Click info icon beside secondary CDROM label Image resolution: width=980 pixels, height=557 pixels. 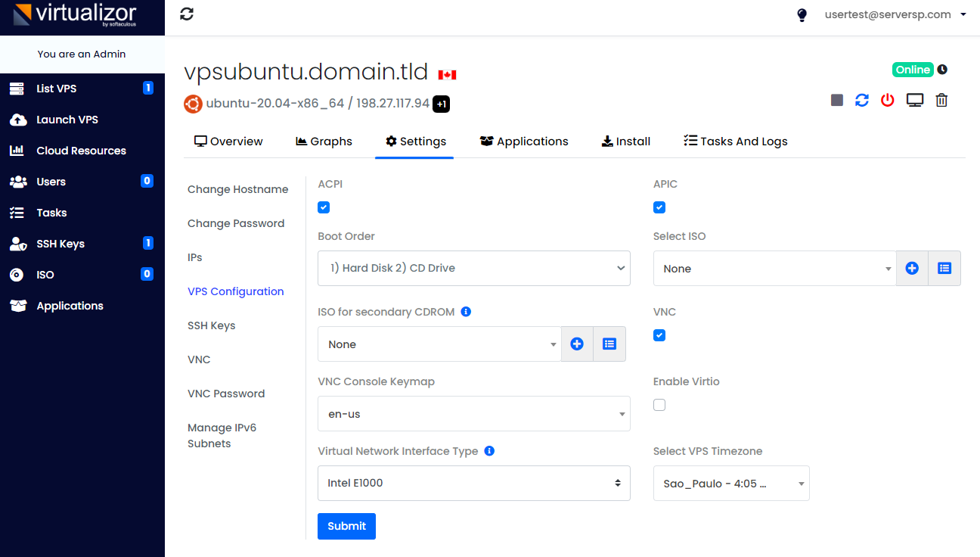[x=466, y=312]
